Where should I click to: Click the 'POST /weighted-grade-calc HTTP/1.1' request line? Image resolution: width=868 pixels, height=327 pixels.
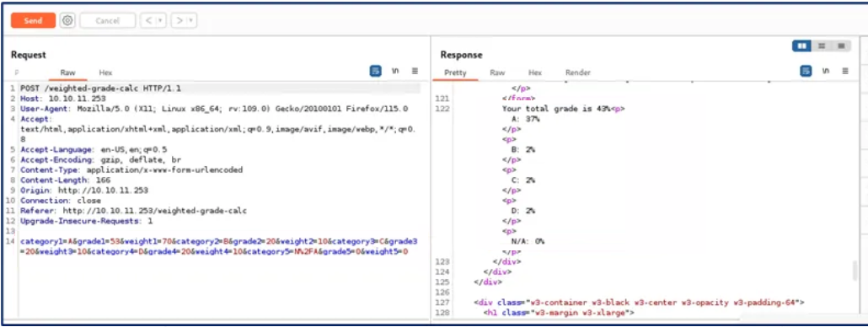[x=101, y=88]
